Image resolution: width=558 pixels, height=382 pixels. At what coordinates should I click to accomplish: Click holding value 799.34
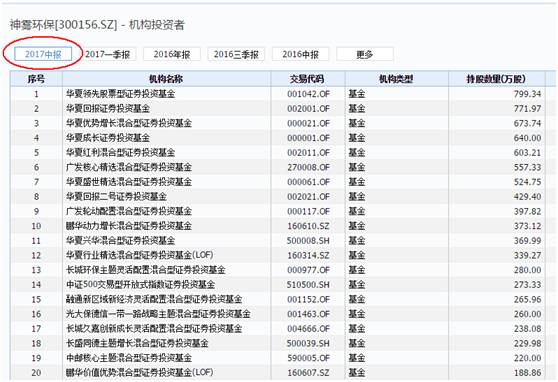click(x=527, y=94)
